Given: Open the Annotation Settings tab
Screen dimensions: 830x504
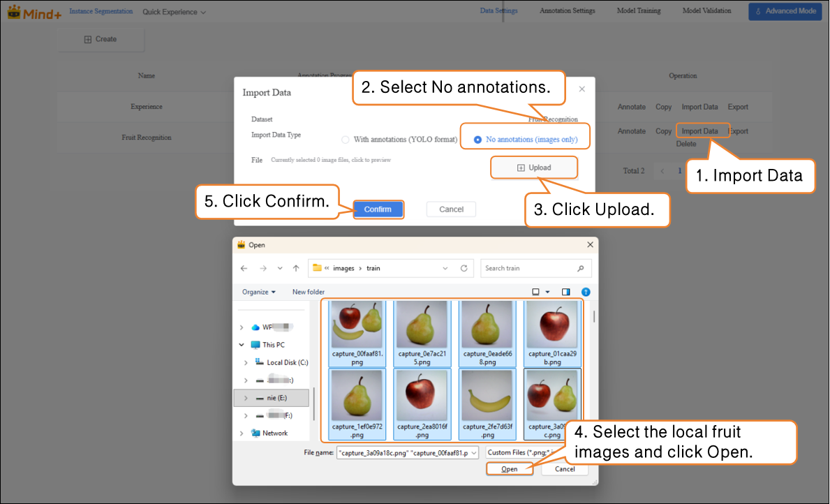Looking at the screenshot, I should pyautogui.click(x=567, y=11).
